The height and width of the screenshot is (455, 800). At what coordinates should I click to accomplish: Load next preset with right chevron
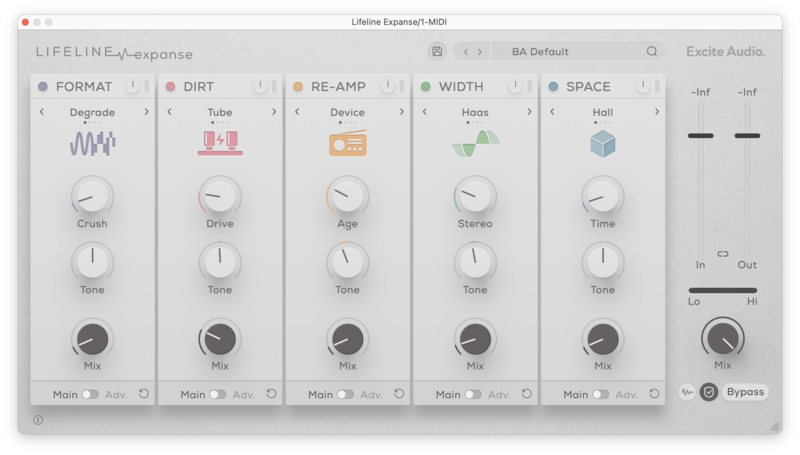pyautogui.click(x=480, y=52)
